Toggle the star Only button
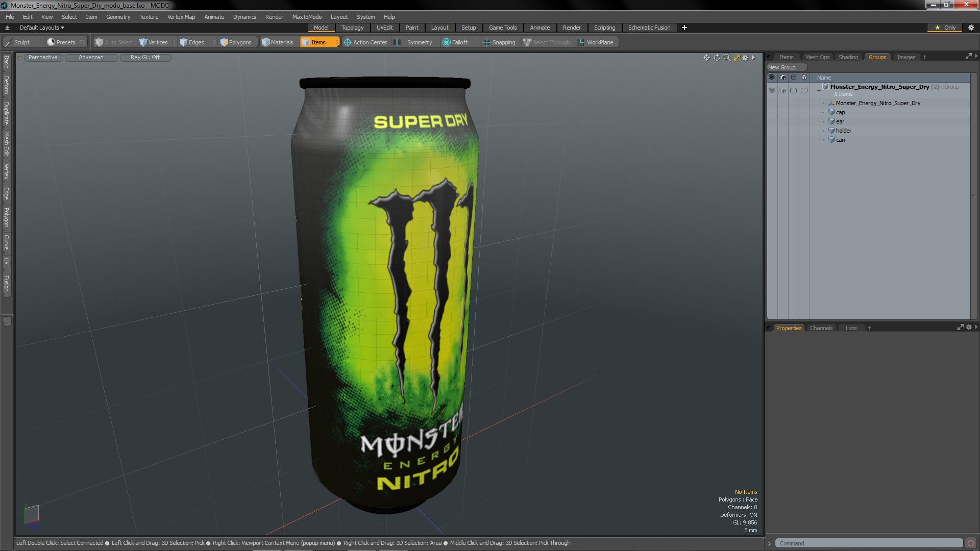The height and width of the screenshot is (551, 980). (945, 28)
